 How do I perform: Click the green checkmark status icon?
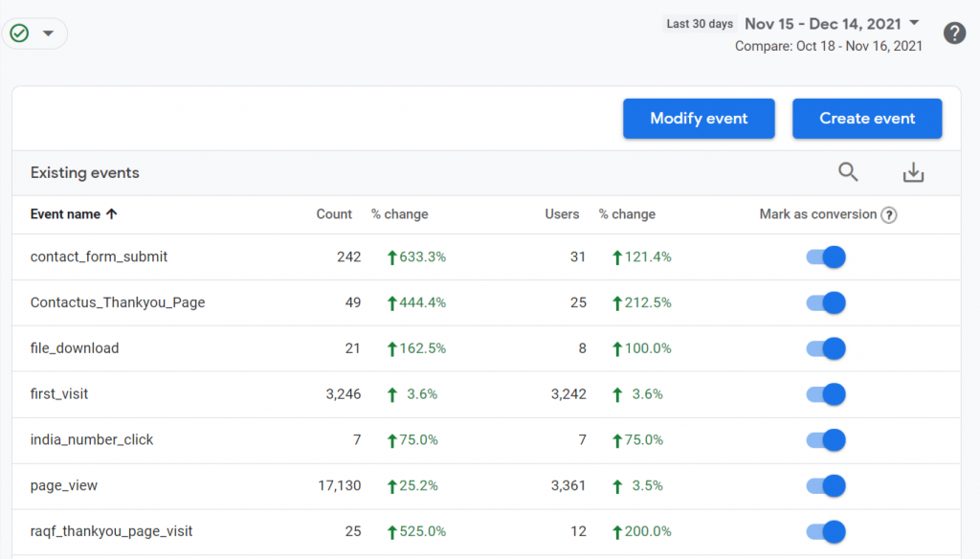19,34
